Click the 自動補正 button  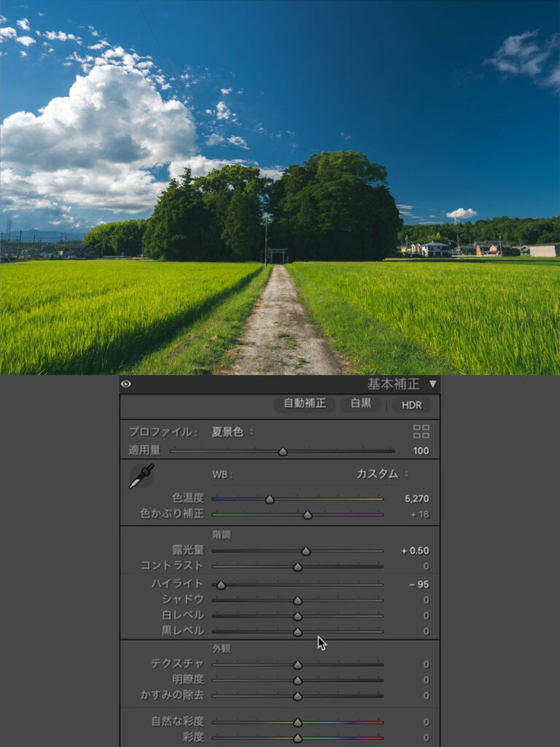tap(305, 403)
